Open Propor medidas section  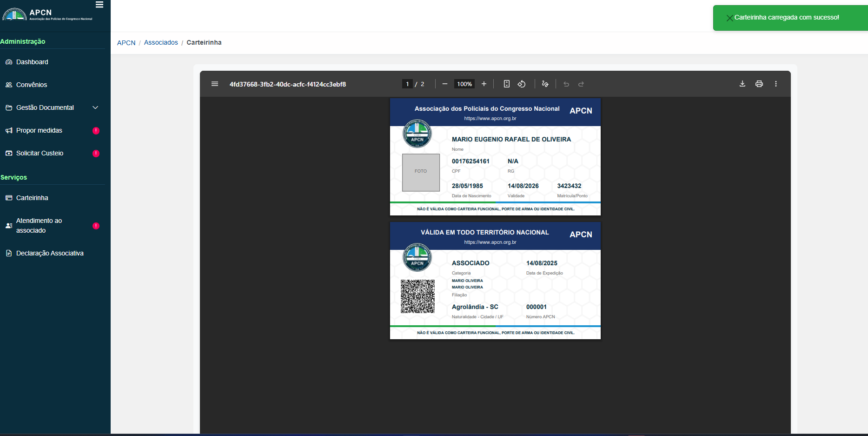pyautogui.click(x=39, y=130)
